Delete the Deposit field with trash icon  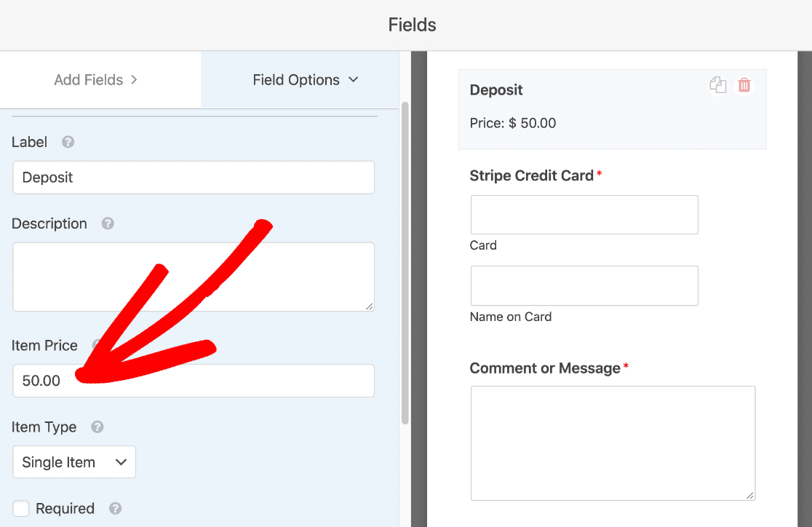pyautogui.click(x=744, y=85)
